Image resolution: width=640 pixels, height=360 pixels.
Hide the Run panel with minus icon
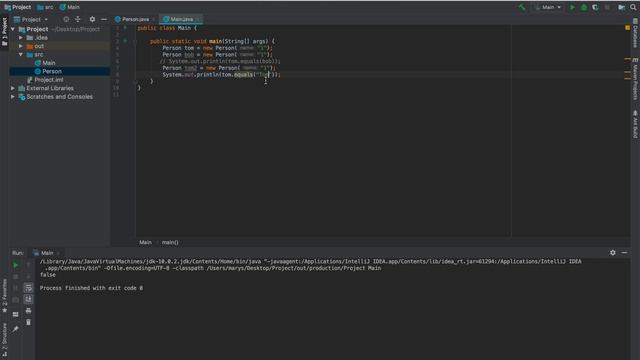(x=624, y=253)
